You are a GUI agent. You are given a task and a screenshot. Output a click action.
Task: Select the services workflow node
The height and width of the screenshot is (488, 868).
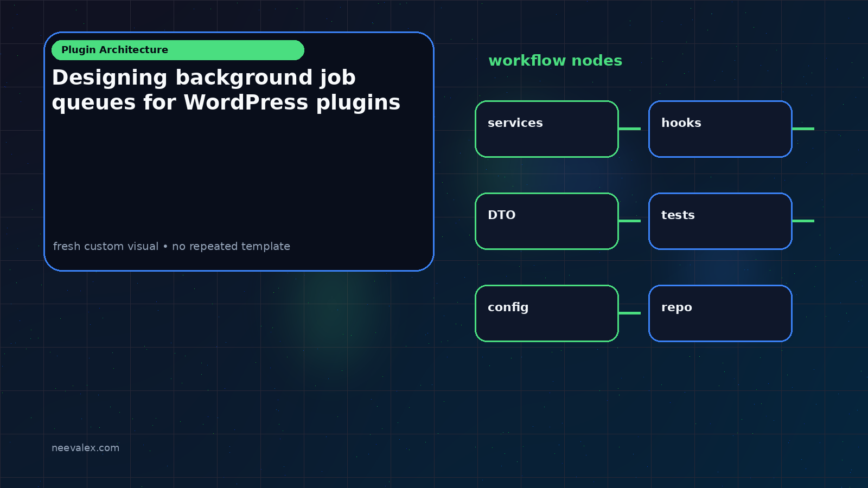pos(547,129)
